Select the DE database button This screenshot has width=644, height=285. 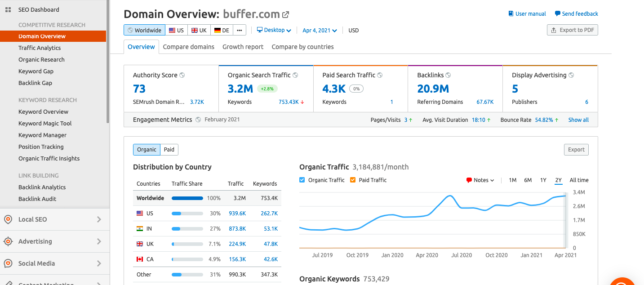tap(222, 30)
